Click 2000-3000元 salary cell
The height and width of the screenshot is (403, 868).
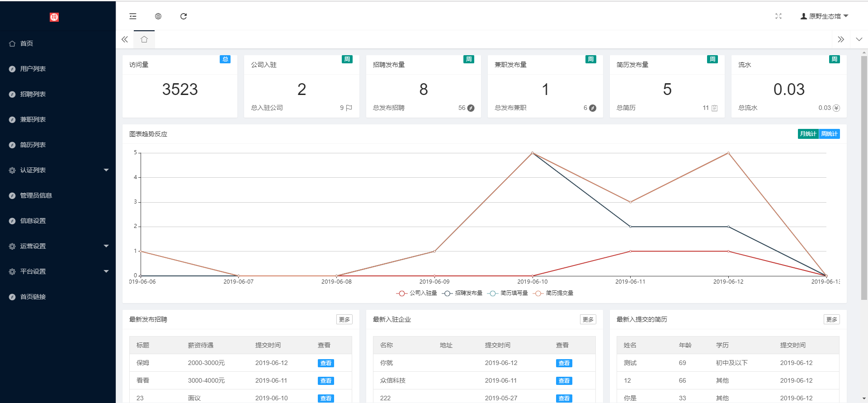[x=206, y=363]
